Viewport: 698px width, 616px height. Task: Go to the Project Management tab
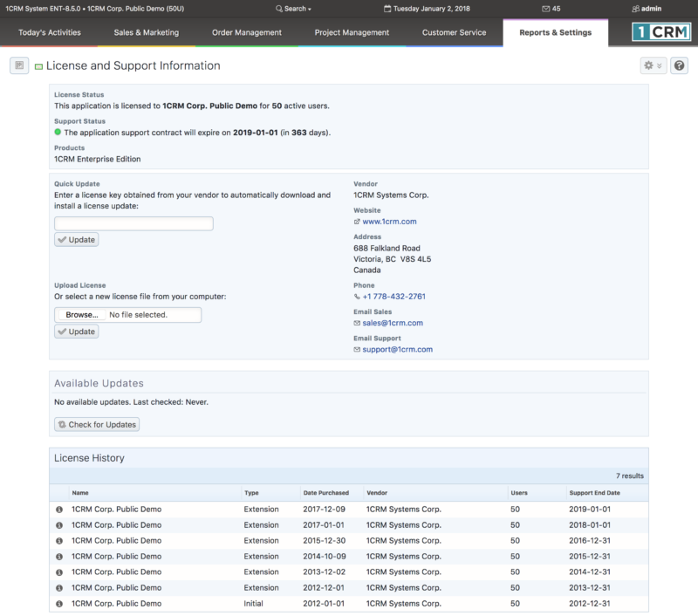point(352,33)
